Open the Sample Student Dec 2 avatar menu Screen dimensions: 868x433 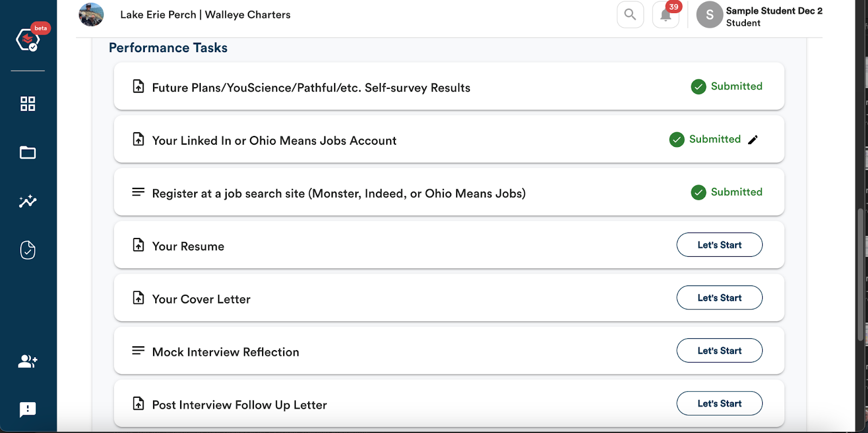click(x=710, y=15)
